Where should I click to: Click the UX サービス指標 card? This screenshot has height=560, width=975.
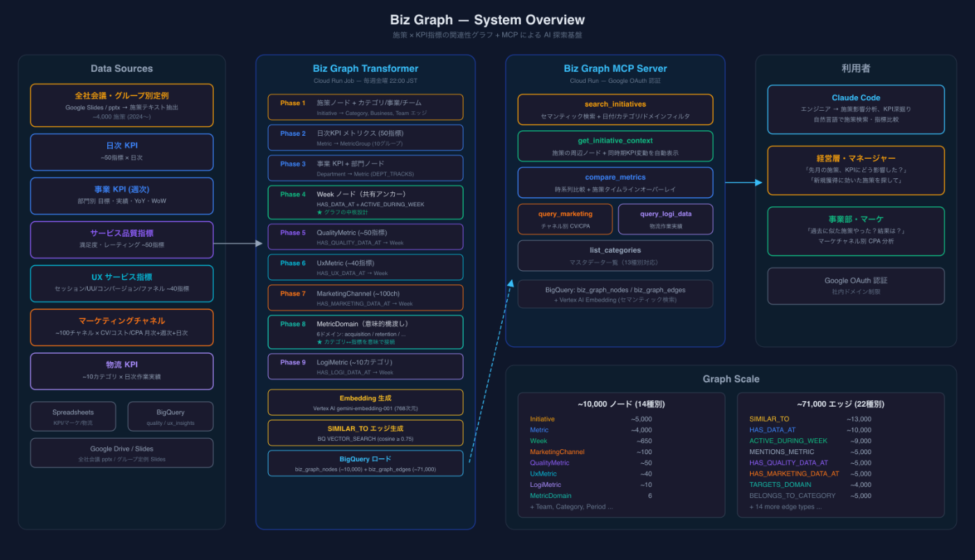coord(122,283)
